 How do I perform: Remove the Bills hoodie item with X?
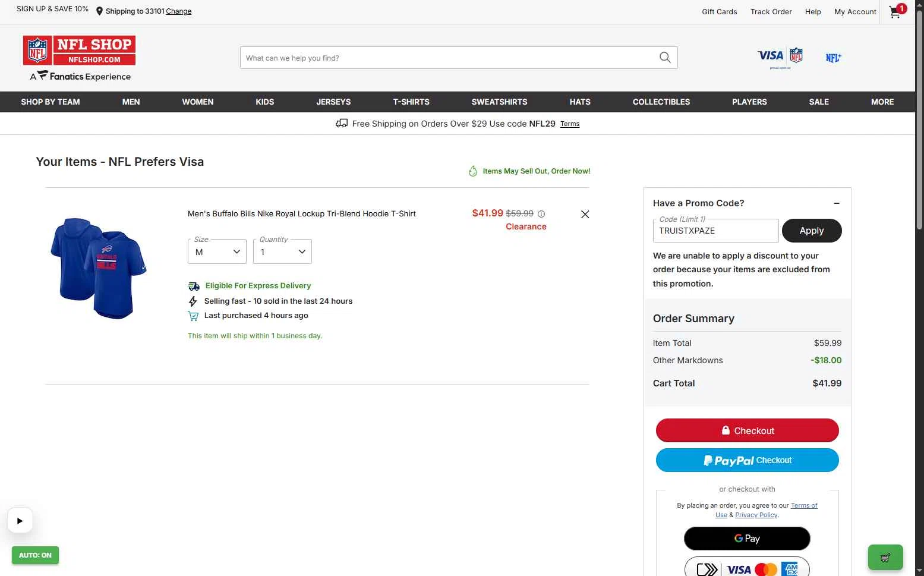point(585,214)
